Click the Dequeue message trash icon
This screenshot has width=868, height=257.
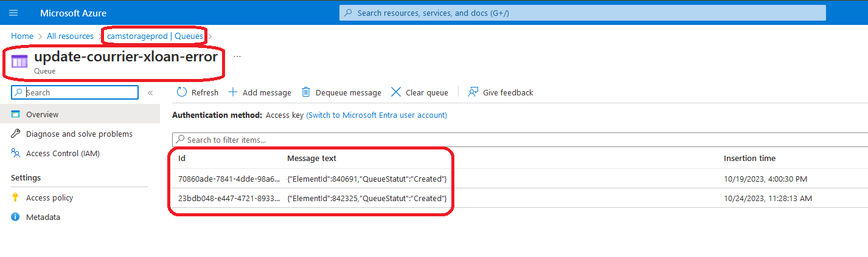tap(307, 92)
